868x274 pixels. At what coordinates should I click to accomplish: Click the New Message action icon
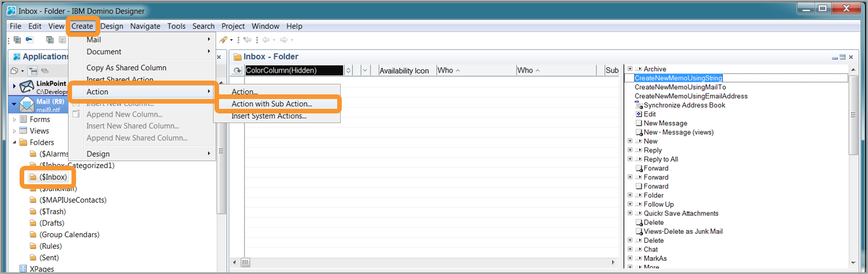(639, 123)
